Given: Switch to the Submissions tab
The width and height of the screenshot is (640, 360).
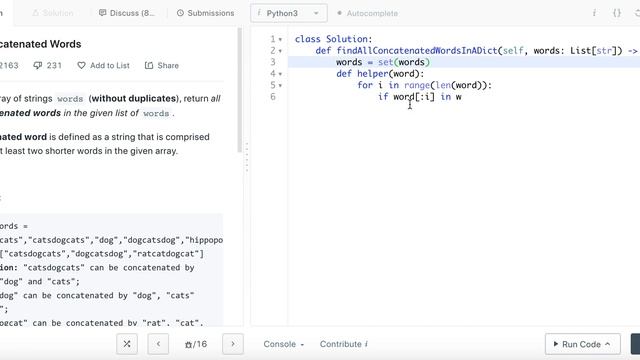Looking at the screenshot, I should coord(205,13).
